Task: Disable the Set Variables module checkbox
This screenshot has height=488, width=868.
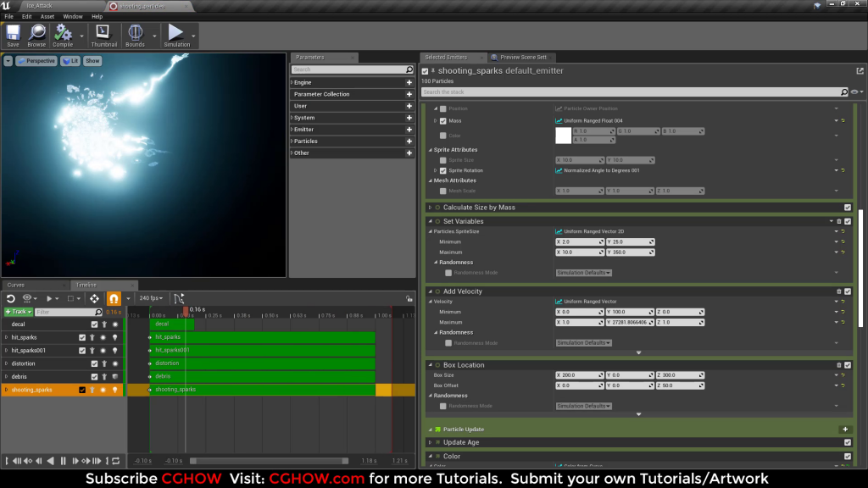Action: click(x=848, y=221)
